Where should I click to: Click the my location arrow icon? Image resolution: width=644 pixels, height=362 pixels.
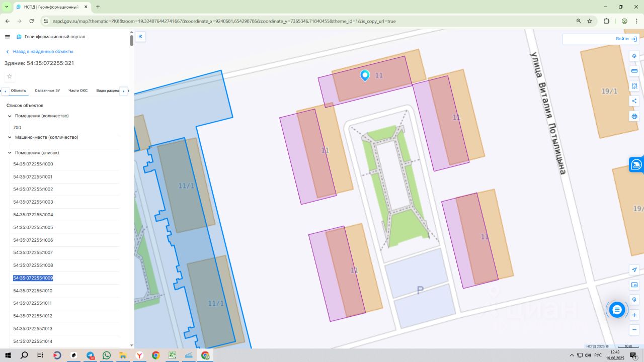point(634,270)
